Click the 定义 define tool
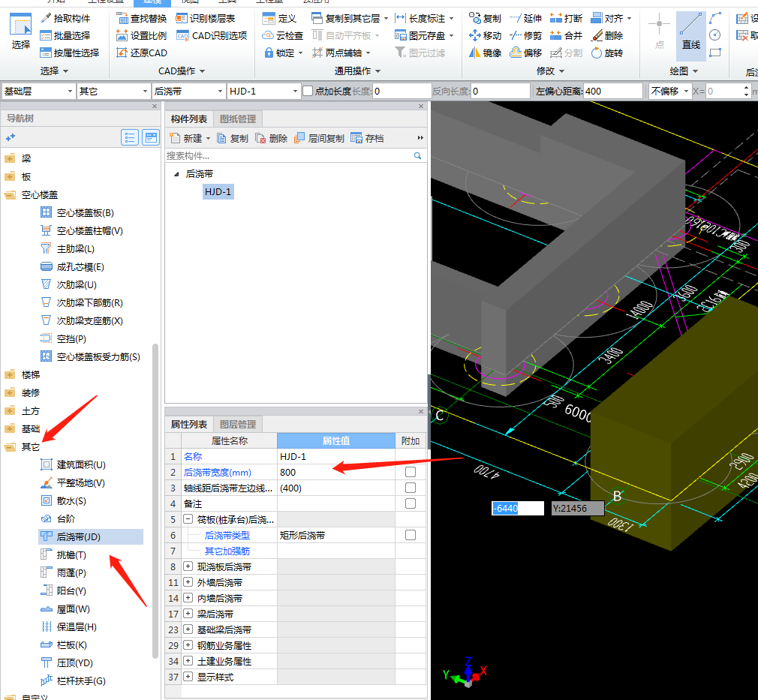758x700 pixels. tap(279, 18)
